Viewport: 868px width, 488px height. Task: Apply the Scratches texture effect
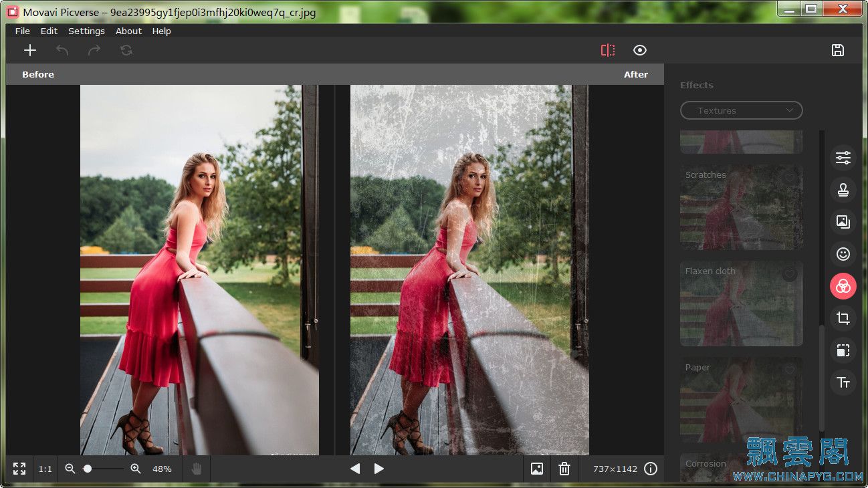741,207
